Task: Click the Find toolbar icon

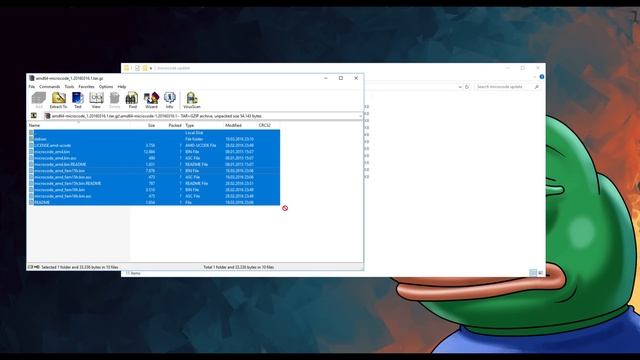Action: (132, 100)
